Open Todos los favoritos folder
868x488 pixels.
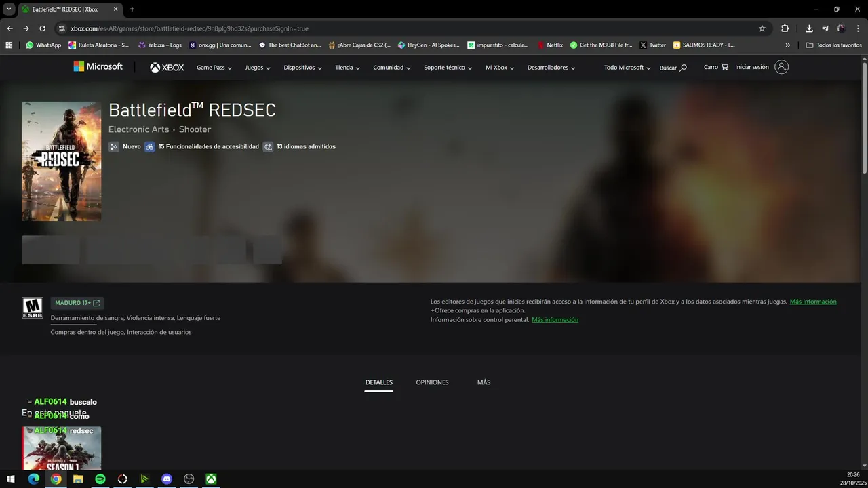(833, 45)
